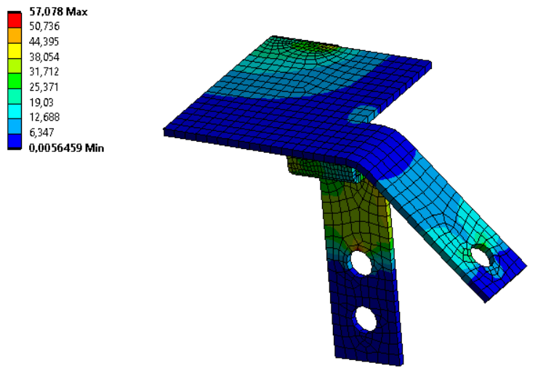Click the '57,078 Max' legend value

tap(58, 12)
